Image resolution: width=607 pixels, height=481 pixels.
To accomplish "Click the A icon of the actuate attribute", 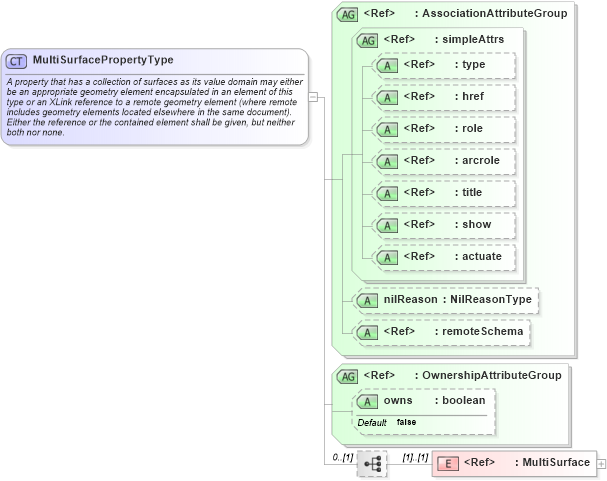I will tap(388, 258).
